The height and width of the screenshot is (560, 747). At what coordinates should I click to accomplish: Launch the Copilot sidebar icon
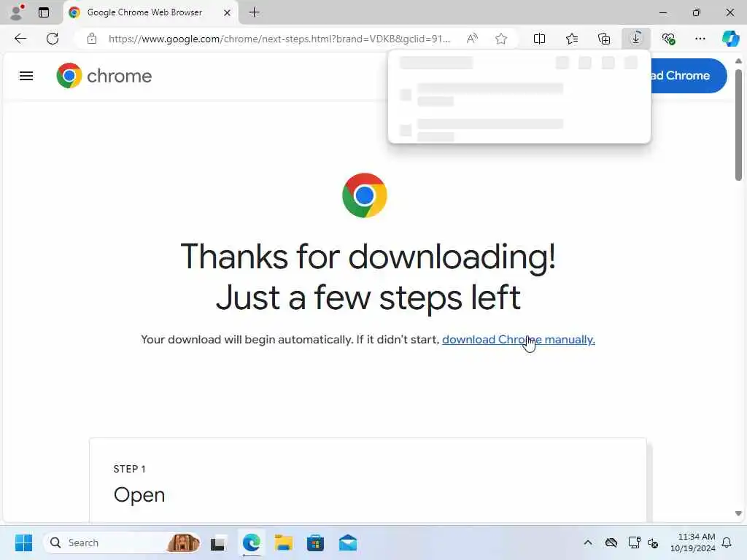click(x=731, y=39)
